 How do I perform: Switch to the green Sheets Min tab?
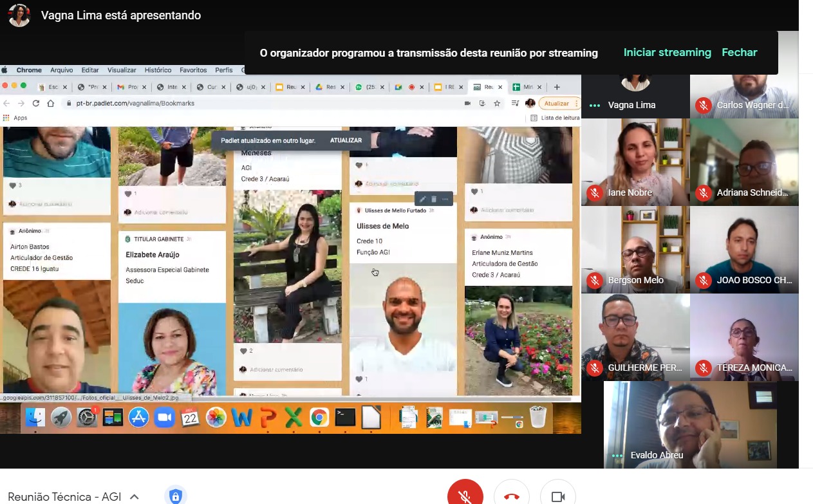[528, 87]
